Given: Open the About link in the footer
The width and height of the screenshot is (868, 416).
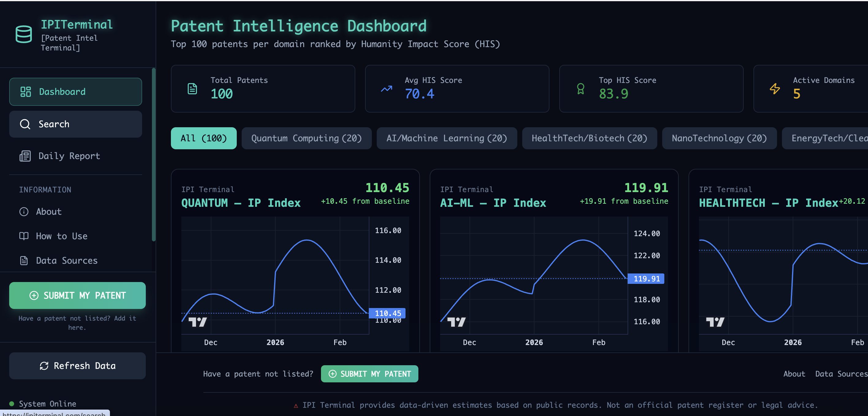Looking at the screenshot, I should (x=794, y=373).
